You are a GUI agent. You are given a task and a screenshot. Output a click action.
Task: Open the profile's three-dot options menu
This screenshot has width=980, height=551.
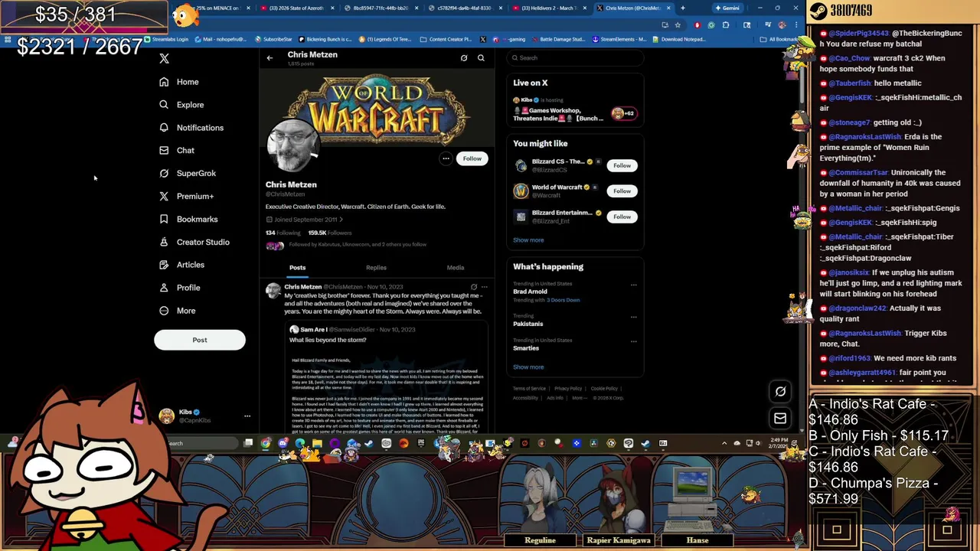point(446,158)
